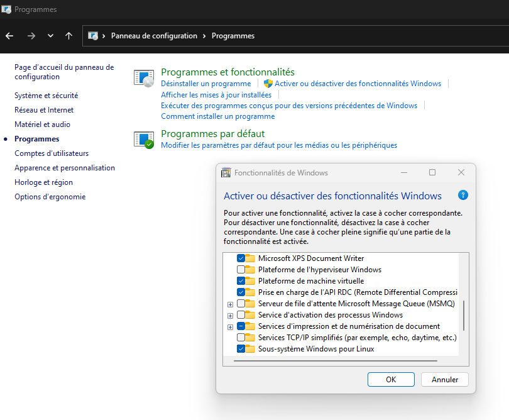
Task: Click the Programmes par défaut icon
Action: (x=144, y=139)
